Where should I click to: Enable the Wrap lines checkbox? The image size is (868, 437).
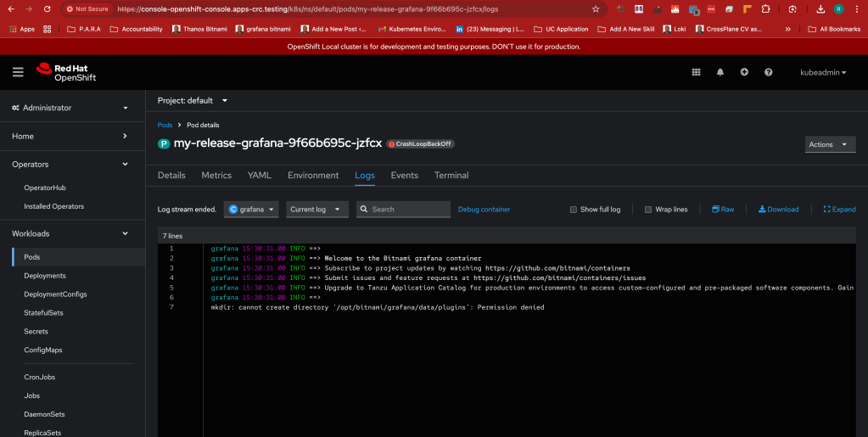(x=648, y=210)
